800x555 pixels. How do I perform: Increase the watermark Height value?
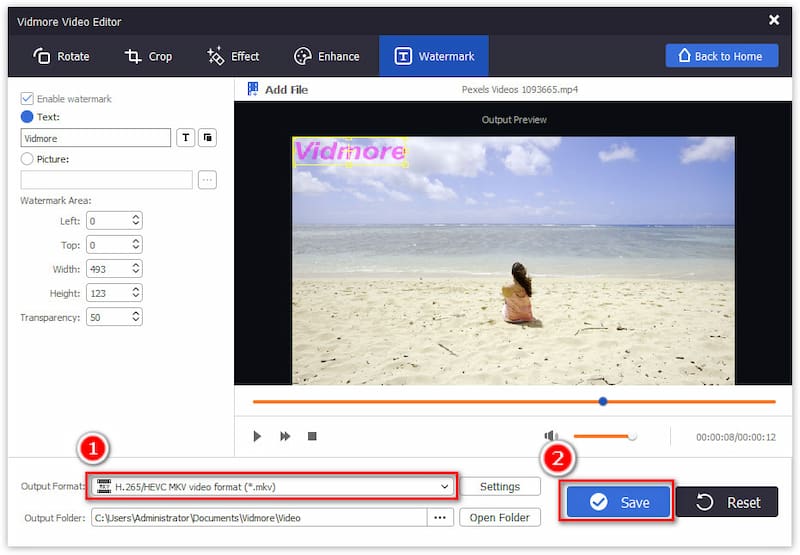coord(136,289)
